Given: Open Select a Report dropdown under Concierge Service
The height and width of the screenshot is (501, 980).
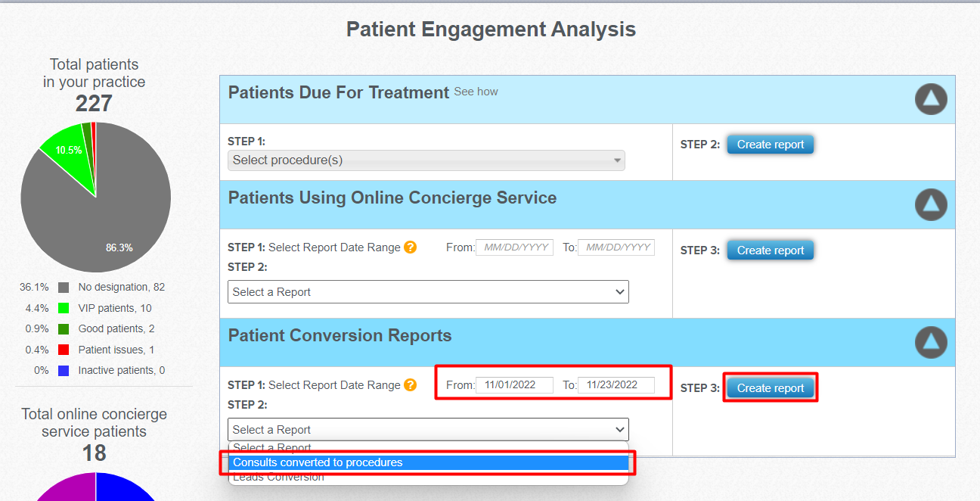Looking at the screenshot, I should point(428,292).
